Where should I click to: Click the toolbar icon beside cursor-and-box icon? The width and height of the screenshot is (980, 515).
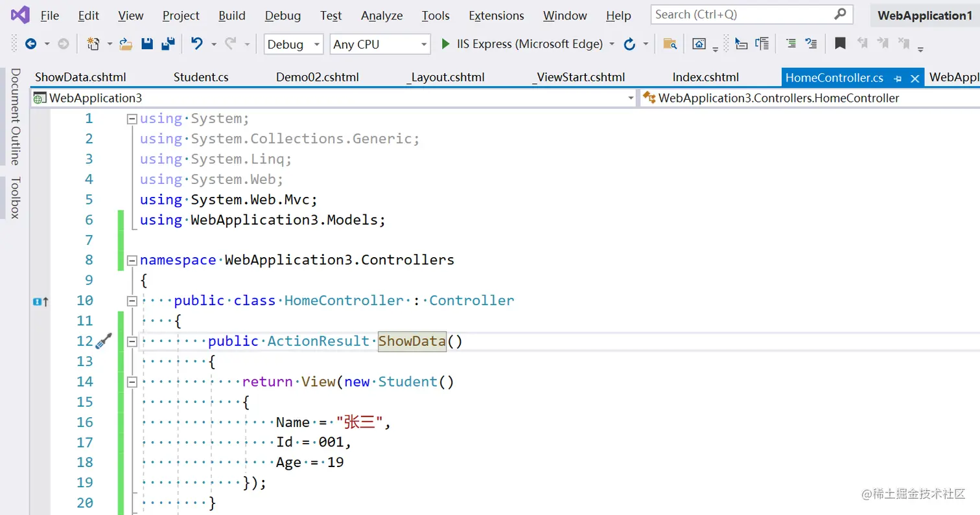point(762,44)
